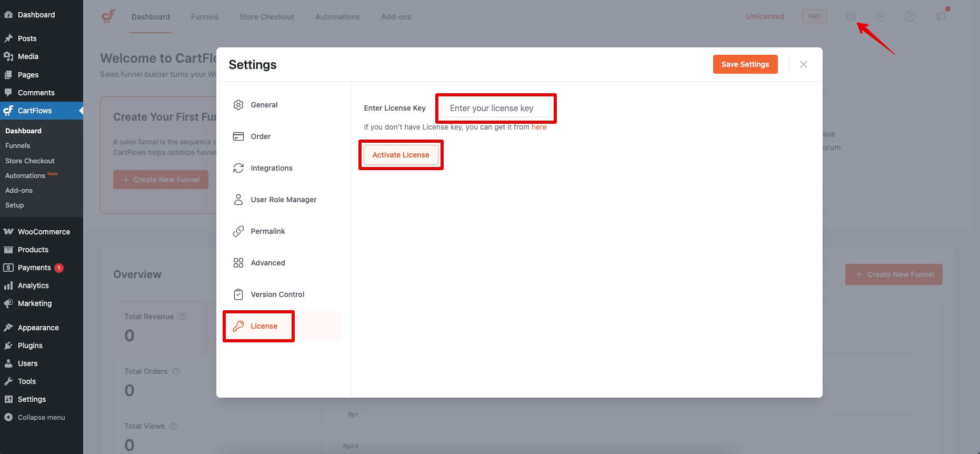Click the gear settings icon in top bar
Viewport: 980px width, 454px height.
[x=851, y=16]
